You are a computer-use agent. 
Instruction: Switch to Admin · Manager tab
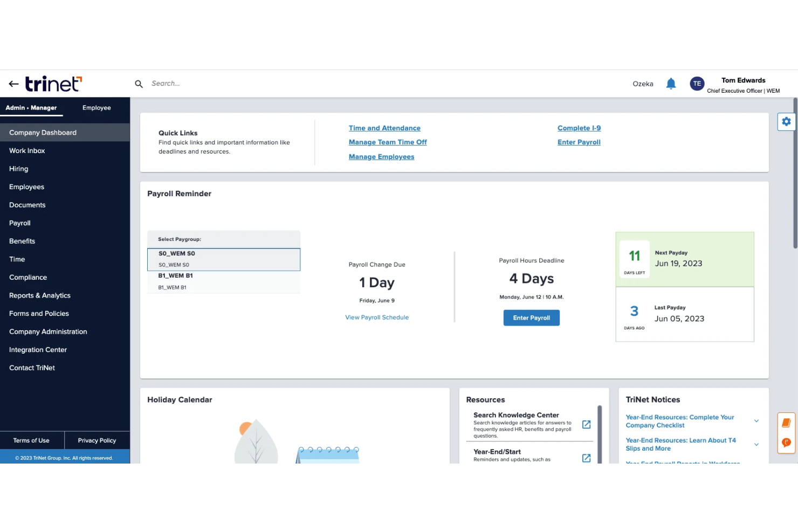pyautogui.click(x=31, y=108)
